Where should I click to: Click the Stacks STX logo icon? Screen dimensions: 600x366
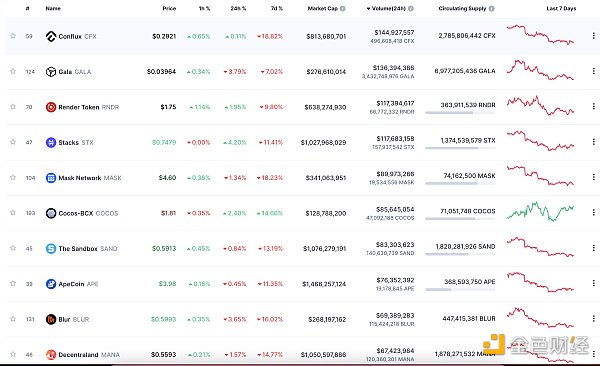[x=51, y=142]
